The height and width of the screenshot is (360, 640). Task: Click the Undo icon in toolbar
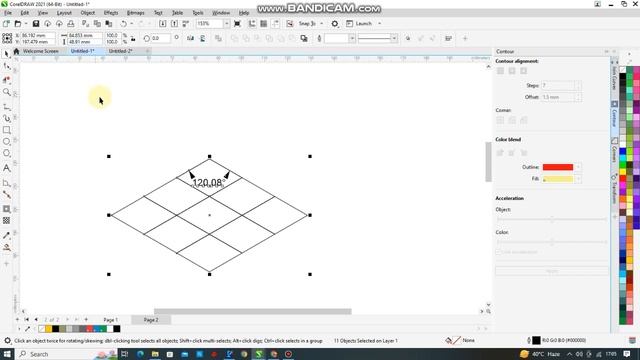tap(123, 24)
